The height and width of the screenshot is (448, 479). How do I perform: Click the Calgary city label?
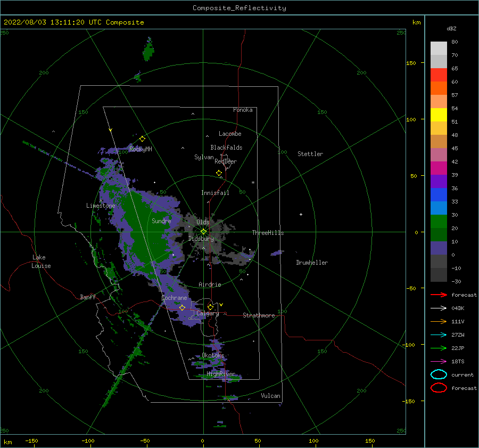pos(208,313)
